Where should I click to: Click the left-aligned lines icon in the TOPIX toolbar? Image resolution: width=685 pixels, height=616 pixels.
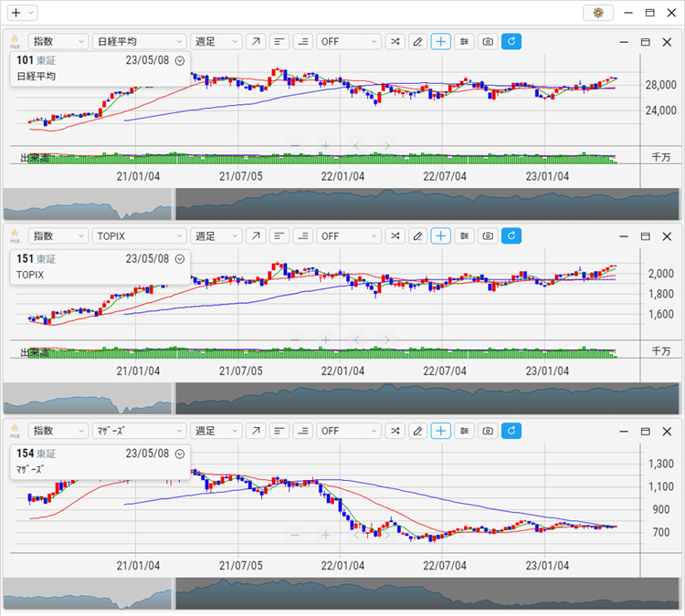pos(279,236)
